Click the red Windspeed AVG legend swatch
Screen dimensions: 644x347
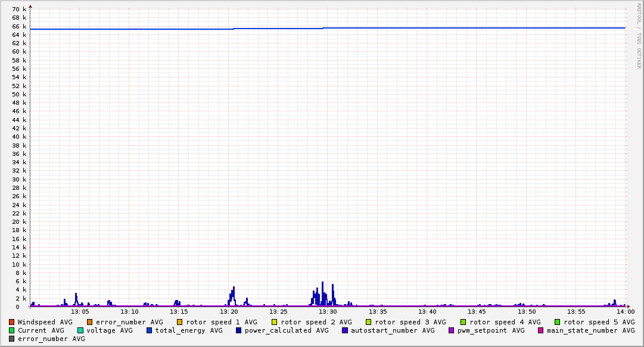[x=12, y=322]
